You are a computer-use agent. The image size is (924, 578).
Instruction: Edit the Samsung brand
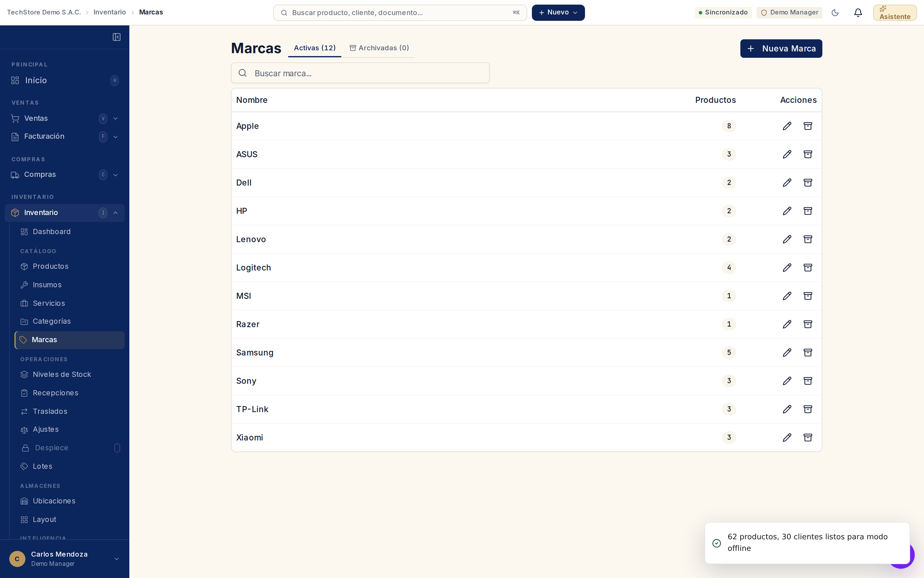[x=787, y=353]
